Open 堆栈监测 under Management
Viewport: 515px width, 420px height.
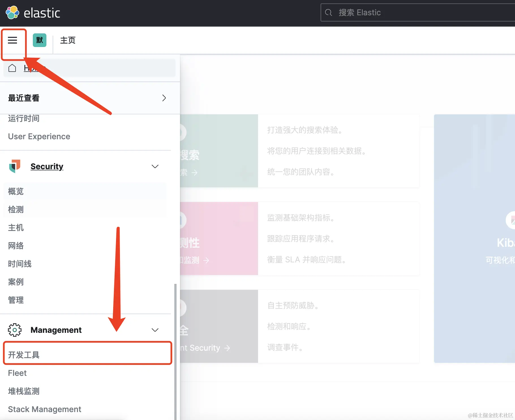click(24, 391)
